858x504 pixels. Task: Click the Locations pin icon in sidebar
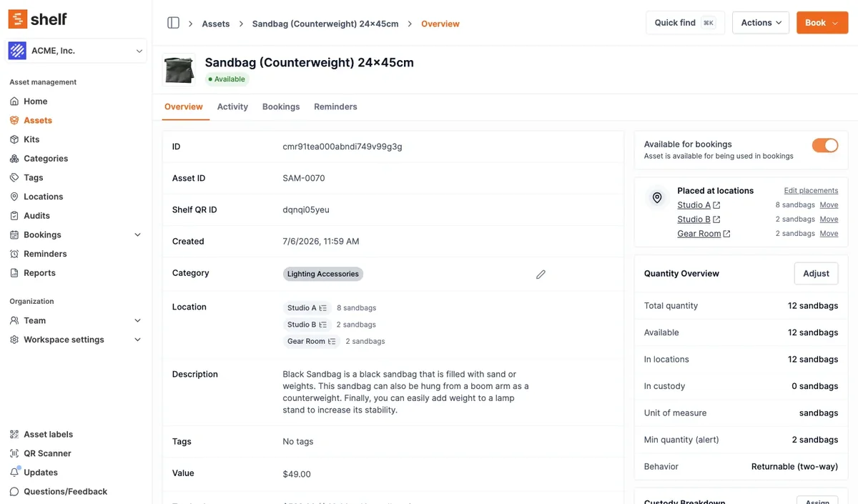(x=14, y=197)
